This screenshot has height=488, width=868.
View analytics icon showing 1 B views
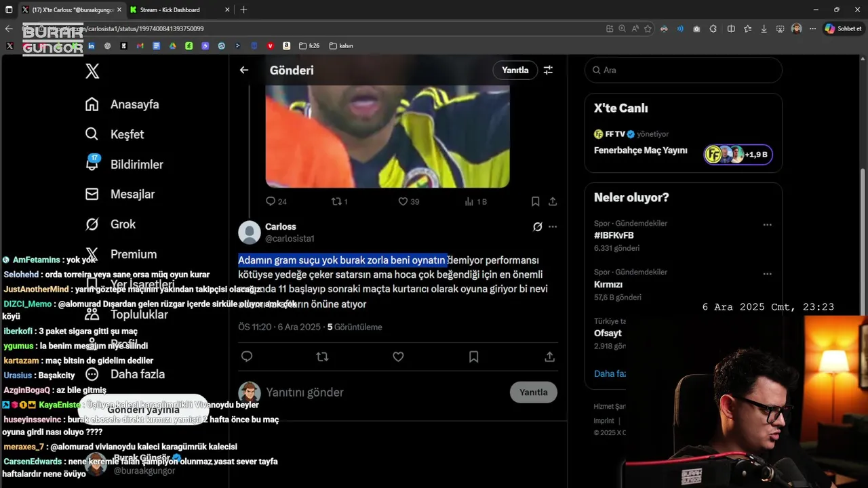475,201
